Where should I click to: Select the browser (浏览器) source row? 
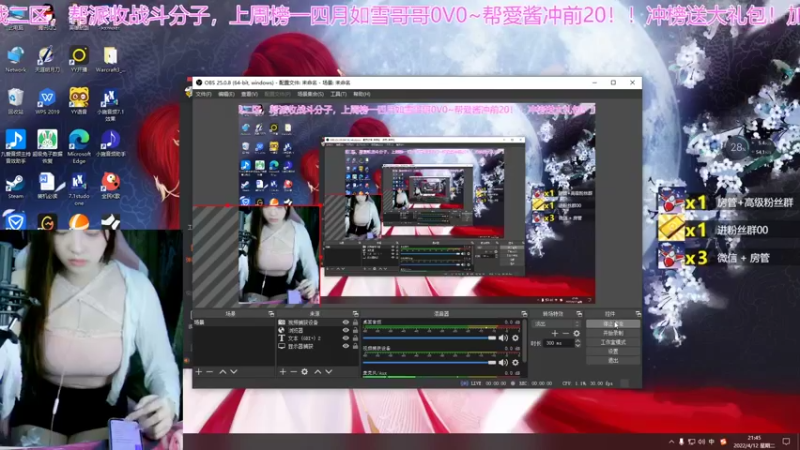tap(317, 330)
